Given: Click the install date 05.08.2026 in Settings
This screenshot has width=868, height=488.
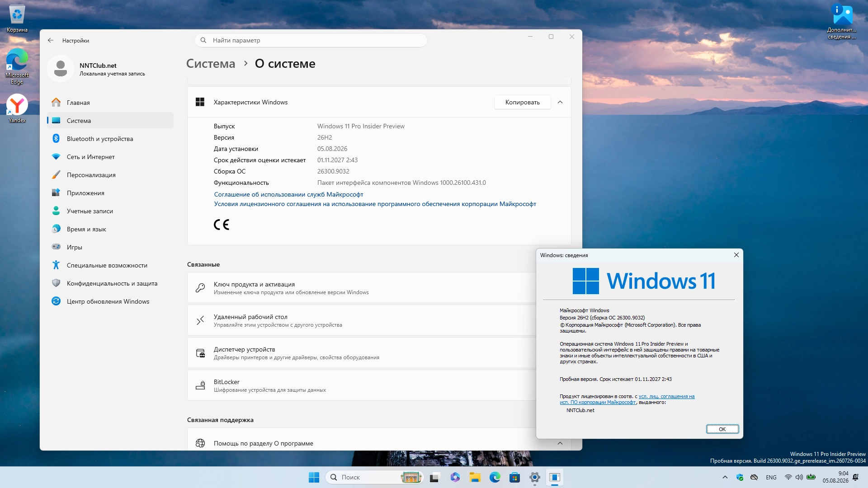Looking at the screenshot, I should (x=332, y=149).
